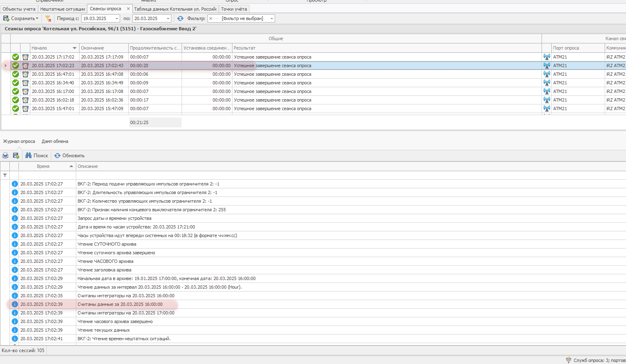Export journal using the save-disk icon
This screenshot has width=626, height=364.
click(x=16, y=156)
